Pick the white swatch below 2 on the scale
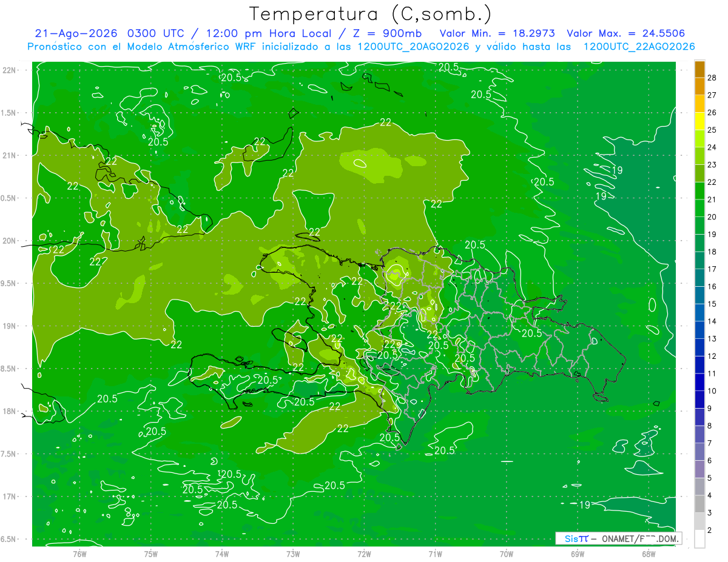The height and width of the screenshot is (562, 728). click(699, 539)
